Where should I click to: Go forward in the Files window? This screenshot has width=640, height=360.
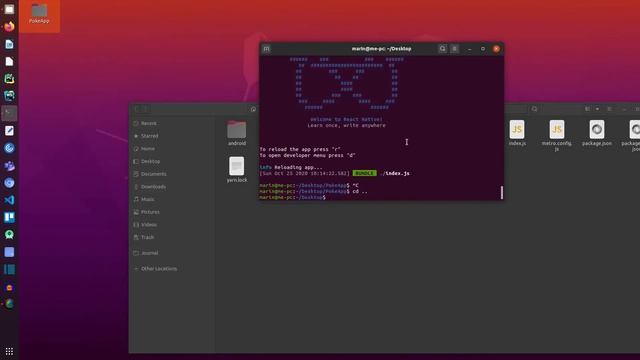(145, 109)
